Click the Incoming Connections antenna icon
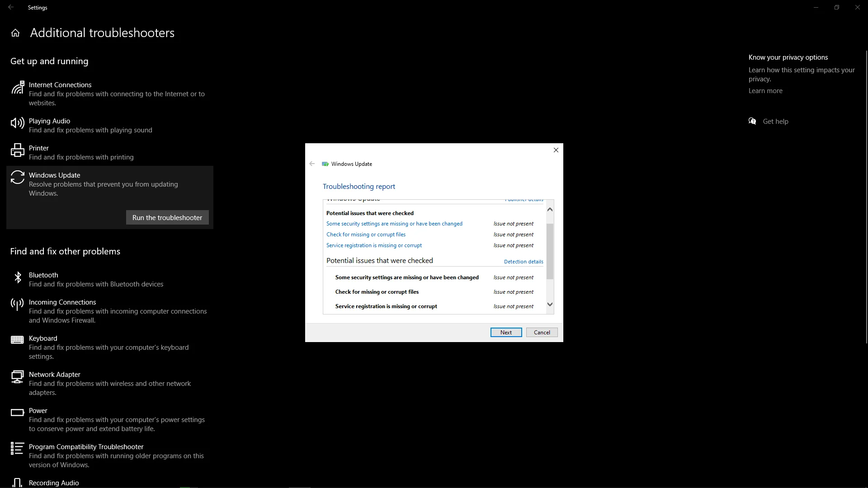Screen dimensions: 868x488 point(17,305)
